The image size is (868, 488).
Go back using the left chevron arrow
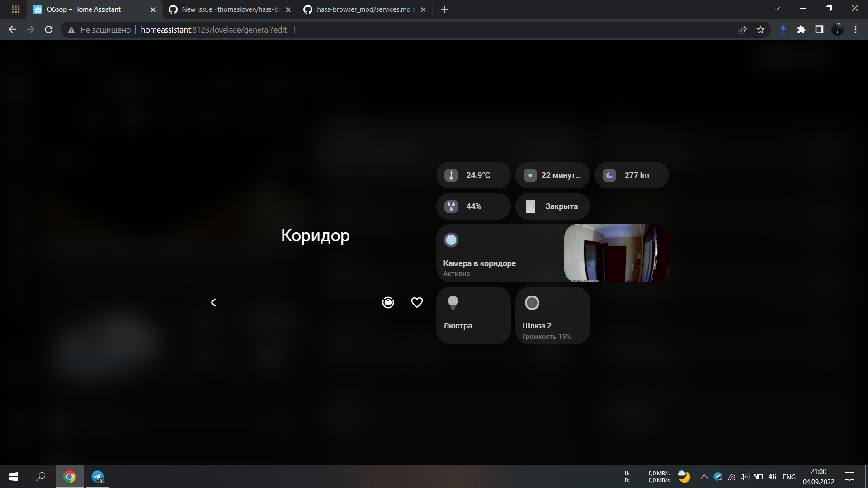coord(213,302)
